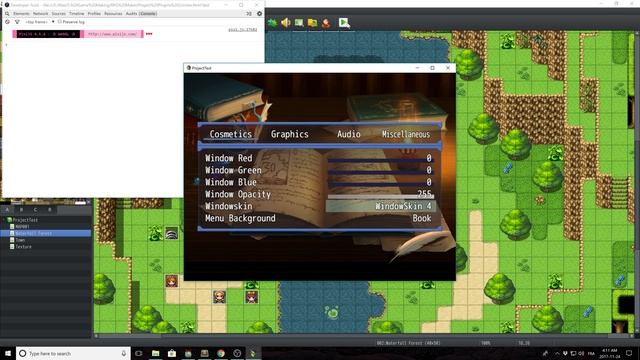Image resolution: width=640 pixels, height=360 pixels.
Task: Click the DevTools search magnifier icon
Action: click(7, 13)
